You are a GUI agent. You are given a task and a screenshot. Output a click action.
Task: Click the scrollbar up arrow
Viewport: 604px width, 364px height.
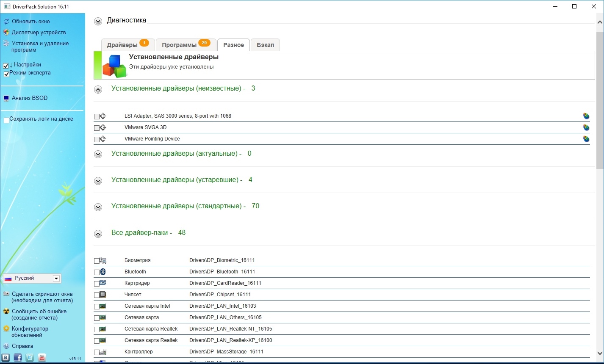point(600,22)
